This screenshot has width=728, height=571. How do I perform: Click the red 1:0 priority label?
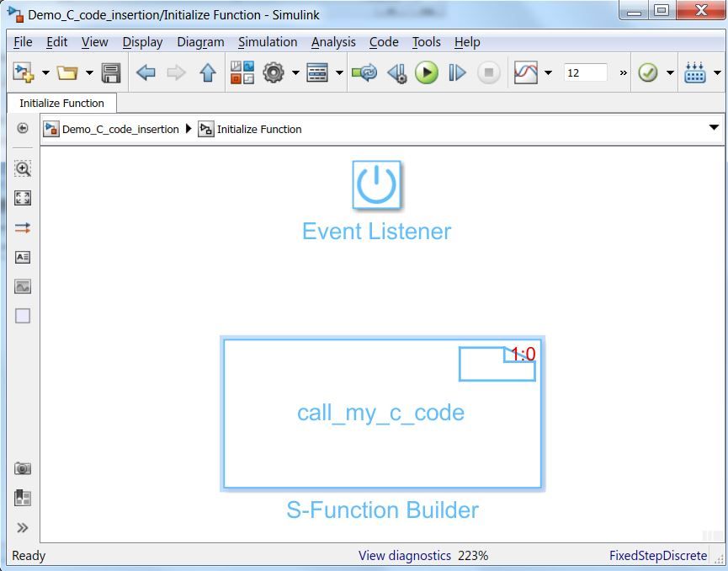pyautogui.click(x=523, y=355)
